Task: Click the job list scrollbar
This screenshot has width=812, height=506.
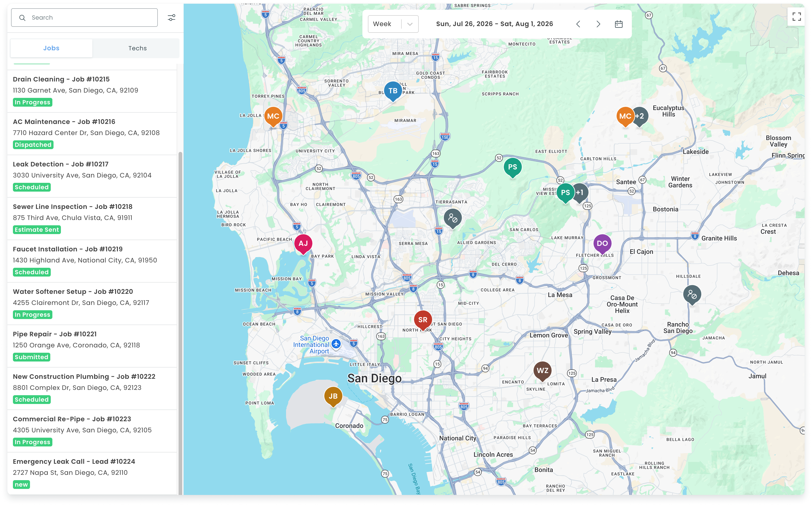Action: tap(180, 323)
